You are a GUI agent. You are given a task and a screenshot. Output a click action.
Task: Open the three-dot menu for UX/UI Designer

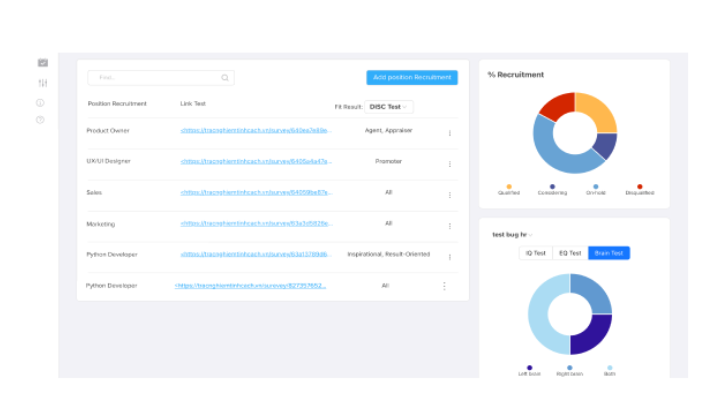tap(450, 164)
